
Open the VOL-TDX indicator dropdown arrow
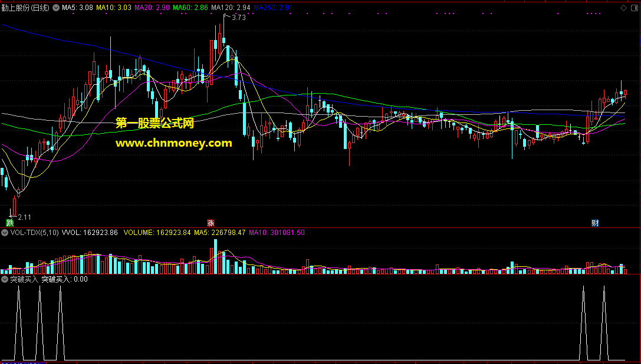click(5, 233)
